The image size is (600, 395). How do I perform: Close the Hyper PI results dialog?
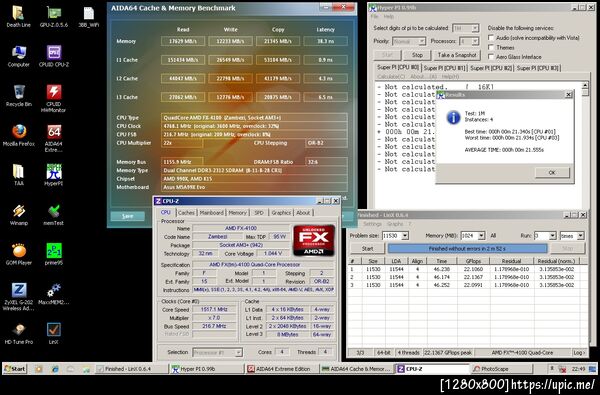tap(568, 95)
